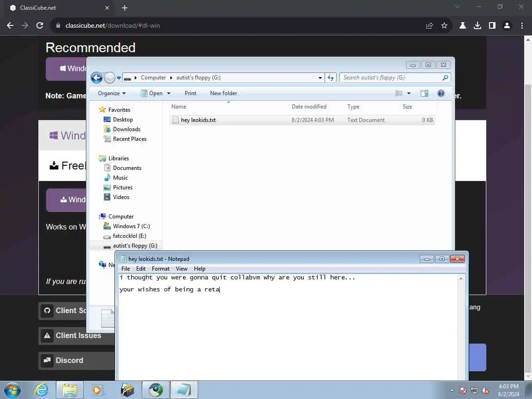The height and width of the screenshot is (399, 532).
Task: Click the autist's floppy (G:) breadcrumb
Action: (x=199, y=78)
